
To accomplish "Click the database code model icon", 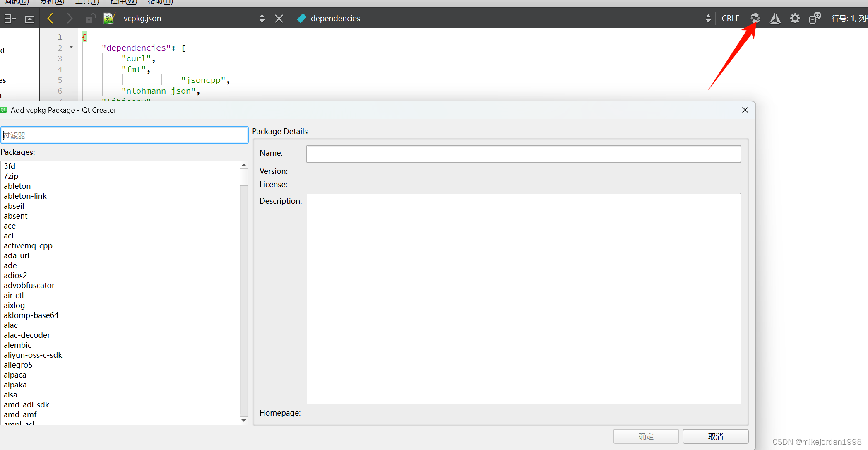I will (x=815, y=18).
